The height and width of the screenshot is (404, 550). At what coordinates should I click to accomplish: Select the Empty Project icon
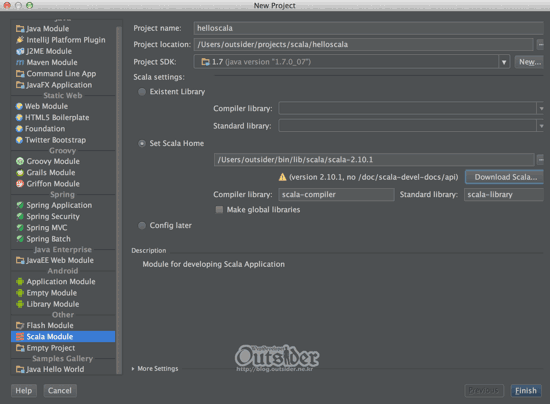pos(20,348)
